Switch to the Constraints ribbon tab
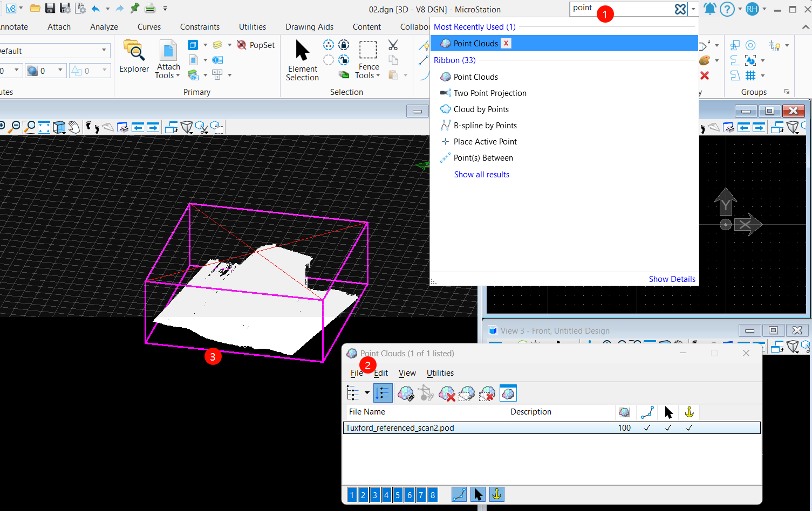812x511 pixels. click(x=200, y=27)
